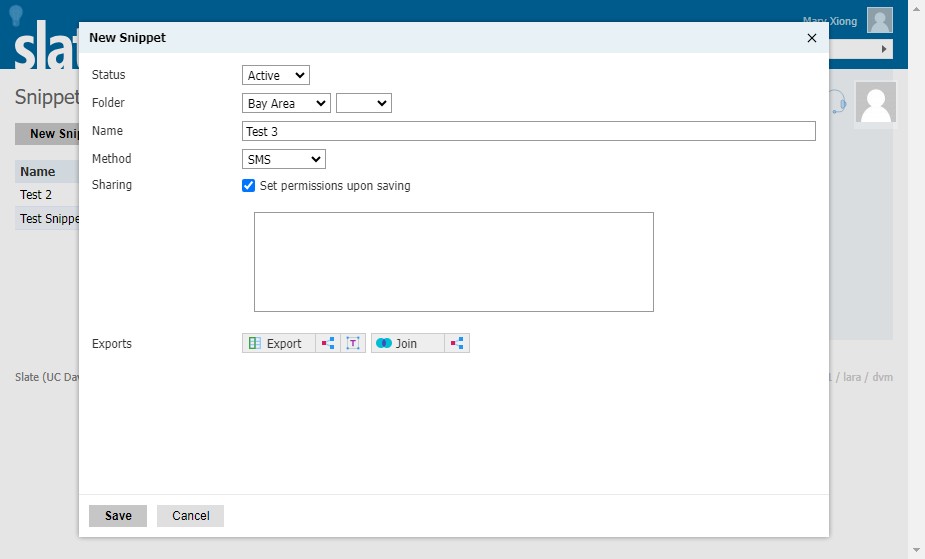Click the Join button
925x559 pixels.
point(407,343)
